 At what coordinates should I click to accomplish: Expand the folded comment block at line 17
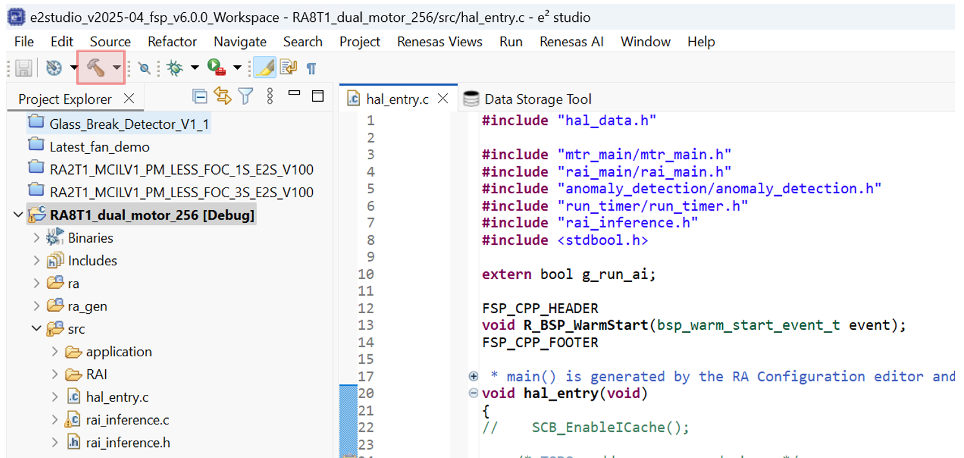[x=473, y=376]
